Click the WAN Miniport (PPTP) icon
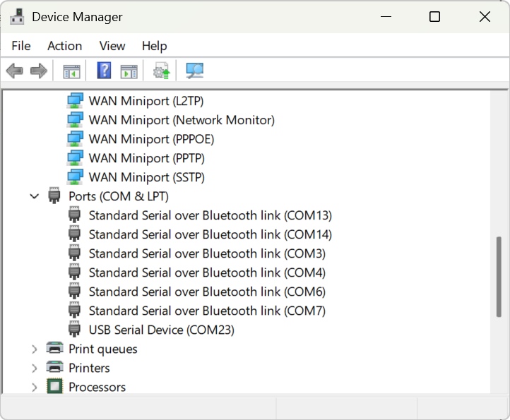 [x=75, y=158]
